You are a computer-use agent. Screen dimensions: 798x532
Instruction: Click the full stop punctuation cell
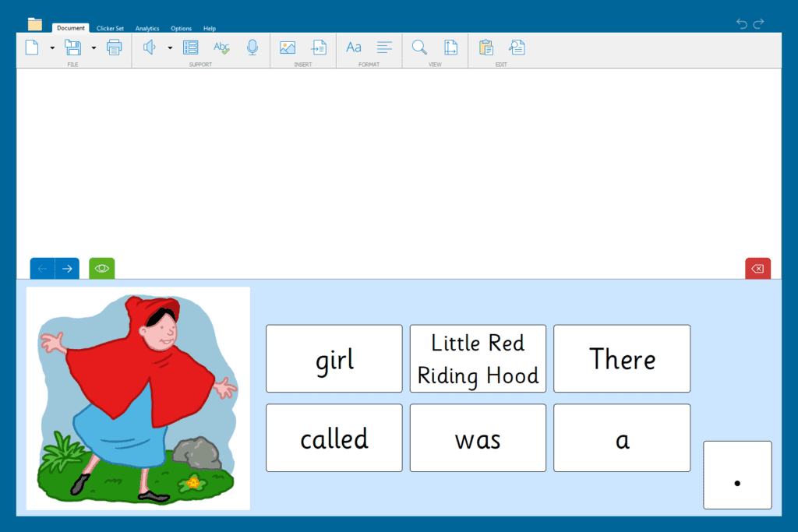coord(737,475)
